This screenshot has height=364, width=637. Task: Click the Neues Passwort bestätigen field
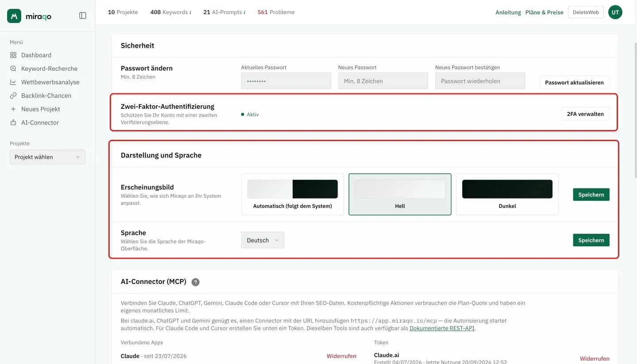pyautogui.click(x=480, y=81)
